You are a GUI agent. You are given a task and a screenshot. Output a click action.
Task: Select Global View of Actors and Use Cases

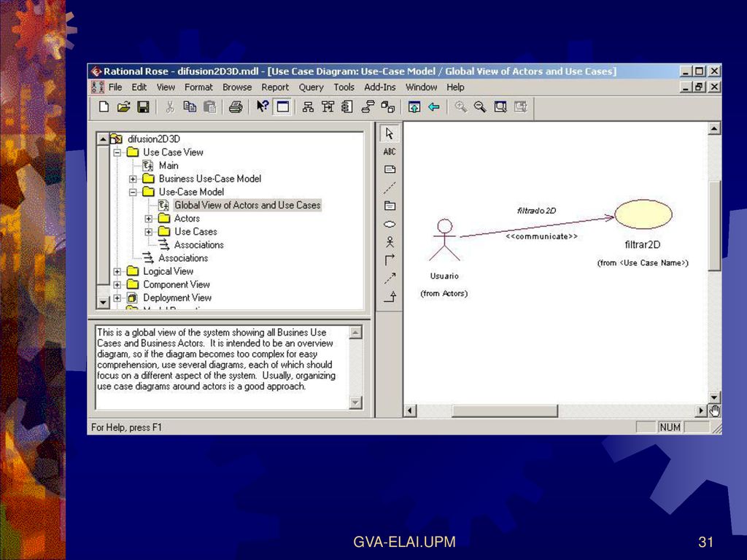tap(247, 205)
